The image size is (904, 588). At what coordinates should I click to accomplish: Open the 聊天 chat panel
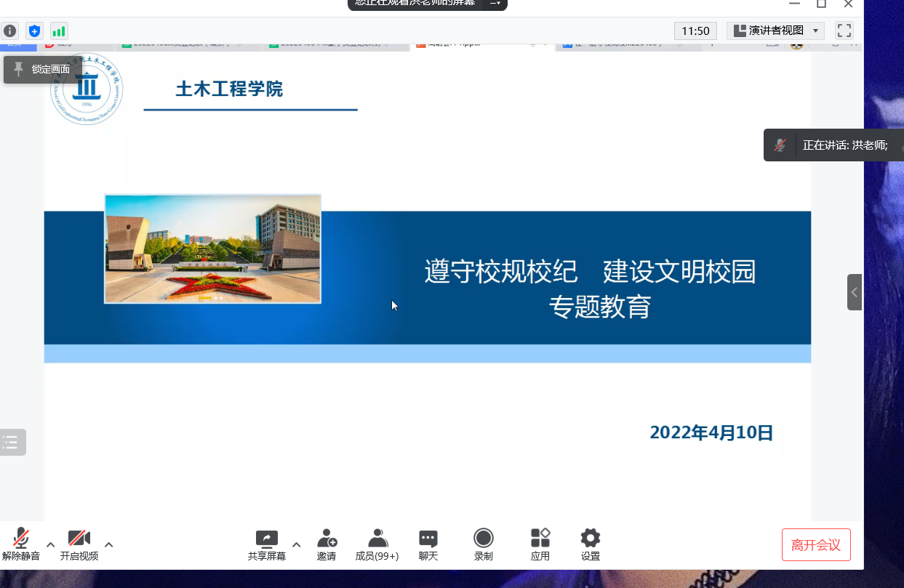pos(428,539)
